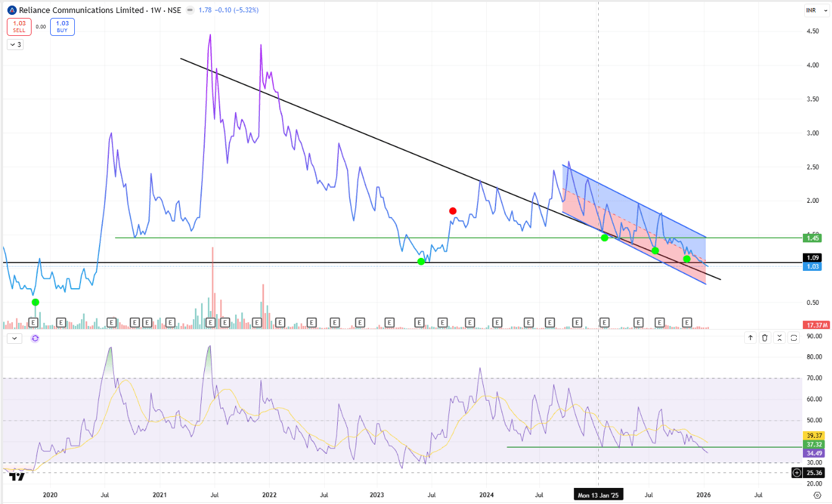This screenshot has width=832, height=504.
Task: Click the 4.50 value on the price axis
Action: pyautogui.click(x=812, y=31)
